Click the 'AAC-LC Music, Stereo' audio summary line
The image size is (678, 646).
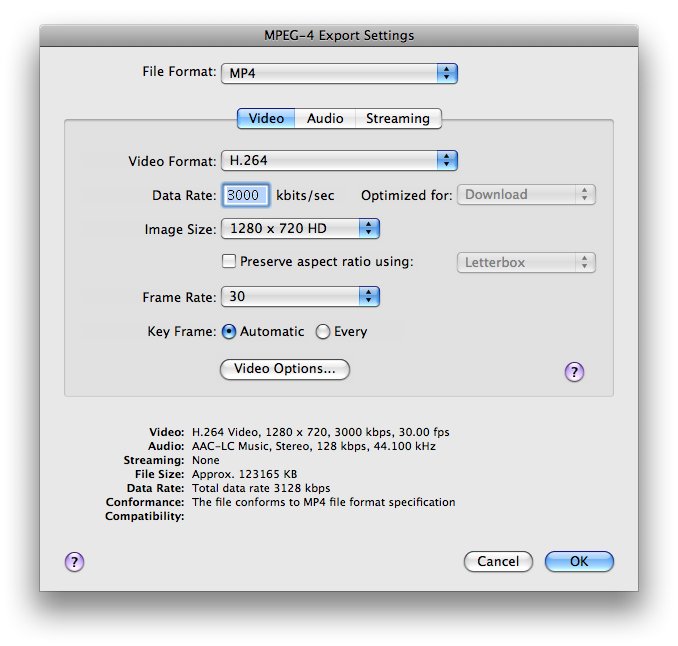coord(314,446)
